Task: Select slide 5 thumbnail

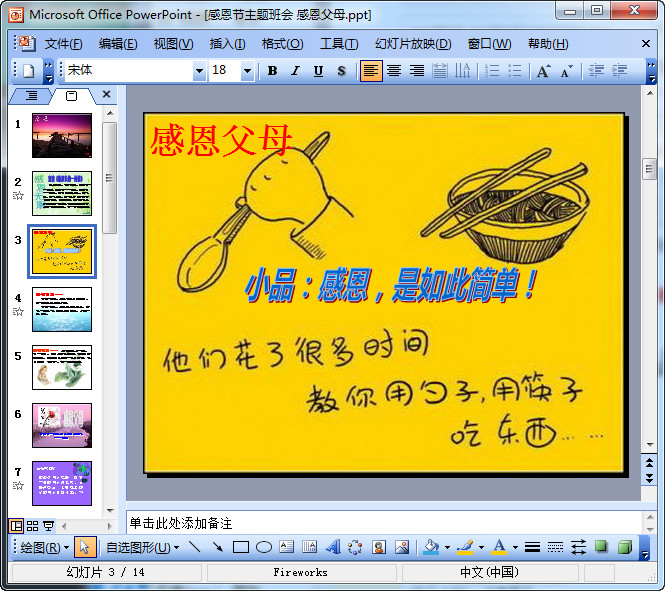Action: (62, 368)
